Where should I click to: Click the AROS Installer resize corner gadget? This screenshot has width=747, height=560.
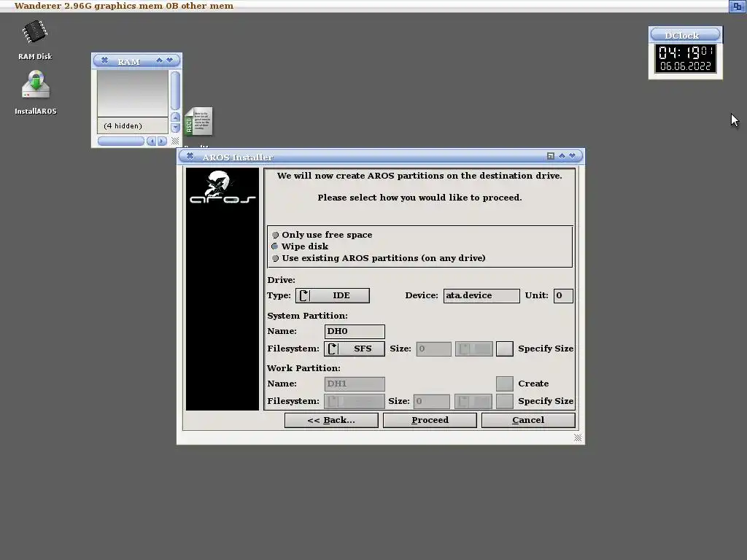click(578, 437)
